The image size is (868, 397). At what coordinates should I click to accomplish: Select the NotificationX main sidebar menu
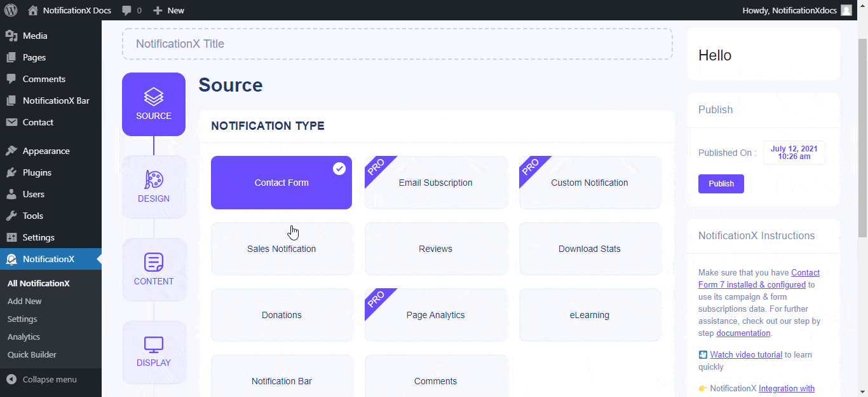coord(51,259)
